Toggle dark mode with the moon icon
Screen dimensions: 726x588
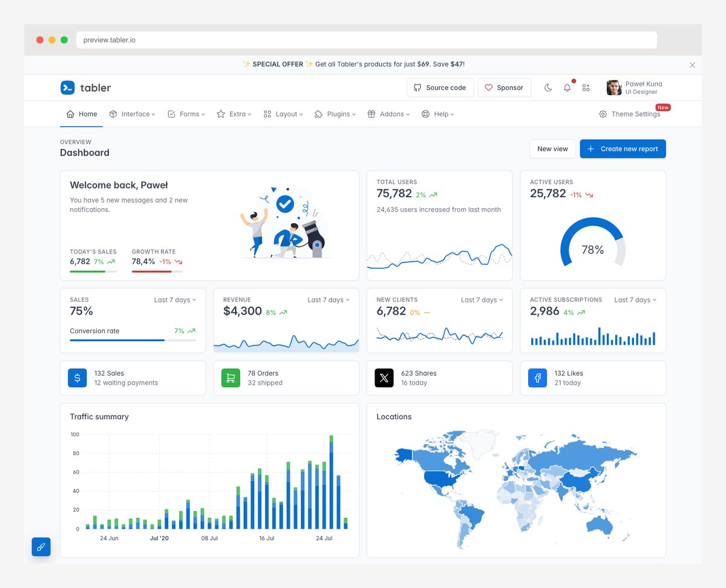(x=548, y=87)
